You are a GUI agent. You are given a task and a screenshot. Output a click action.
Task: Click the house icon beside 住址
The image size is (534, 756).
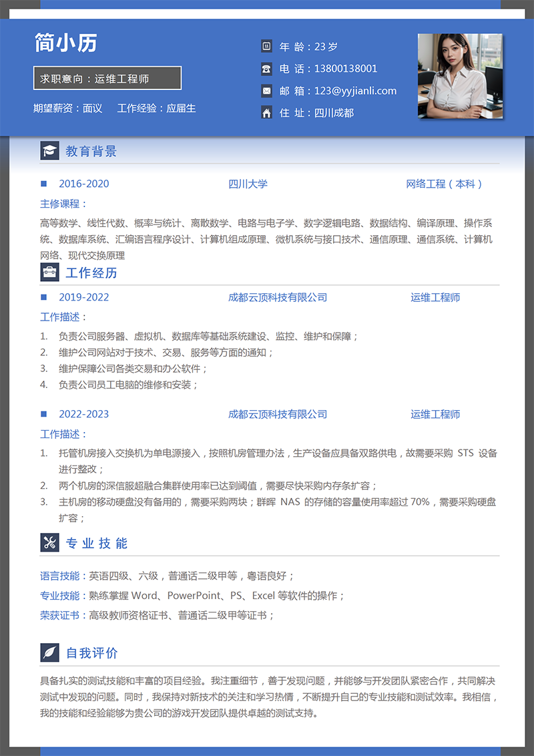(x=266, y=113)
